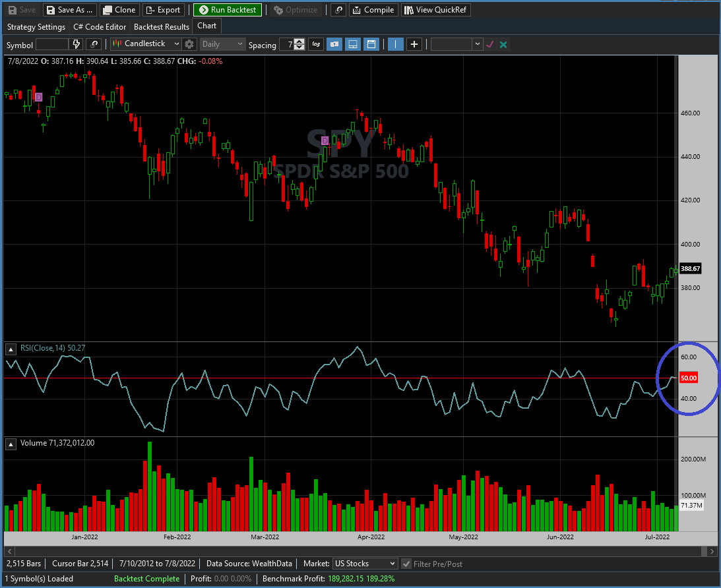This screenshot has height=588, width=721.
Task: Click the Profit 0.00 0.00% status
Action: tap(221, 579)
